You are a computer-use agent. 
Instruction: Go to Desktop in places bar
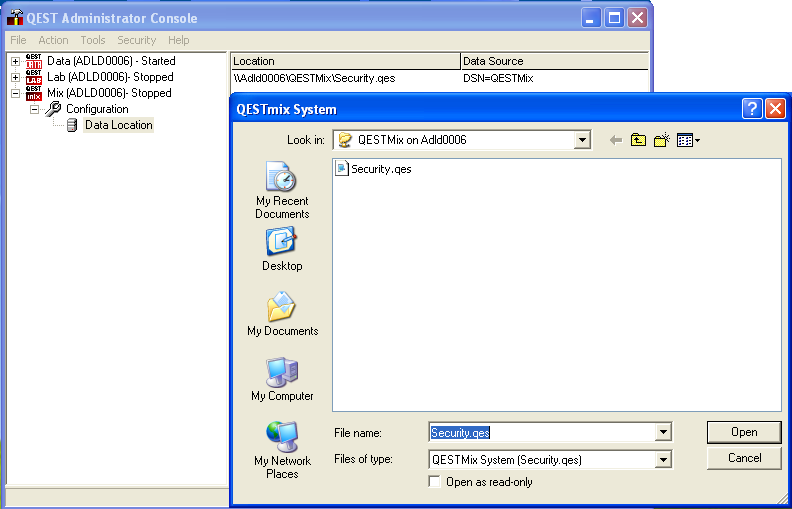(x=282, y=249)
